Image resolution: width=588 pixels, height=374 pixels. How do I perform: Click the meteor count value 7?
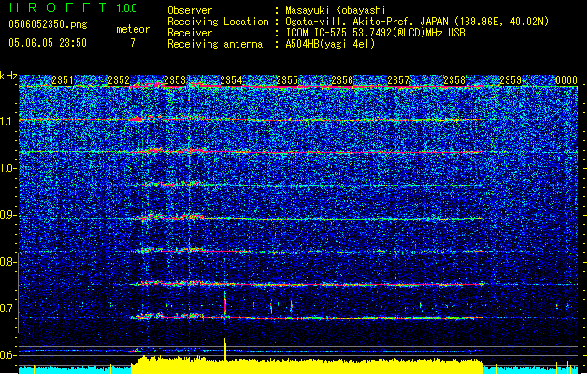133,43
